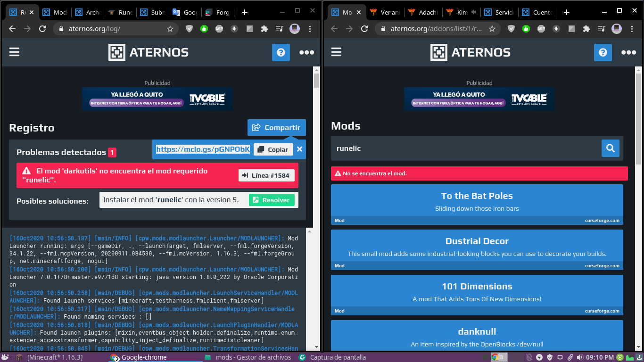This screenshot has height=362, width=644.
Task: Close the share link popup with X
Action: coord(299,149)
